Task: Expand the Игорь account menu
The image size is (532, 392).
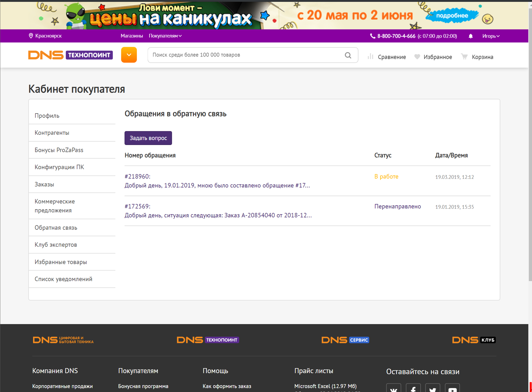Action: pos(491,36)
